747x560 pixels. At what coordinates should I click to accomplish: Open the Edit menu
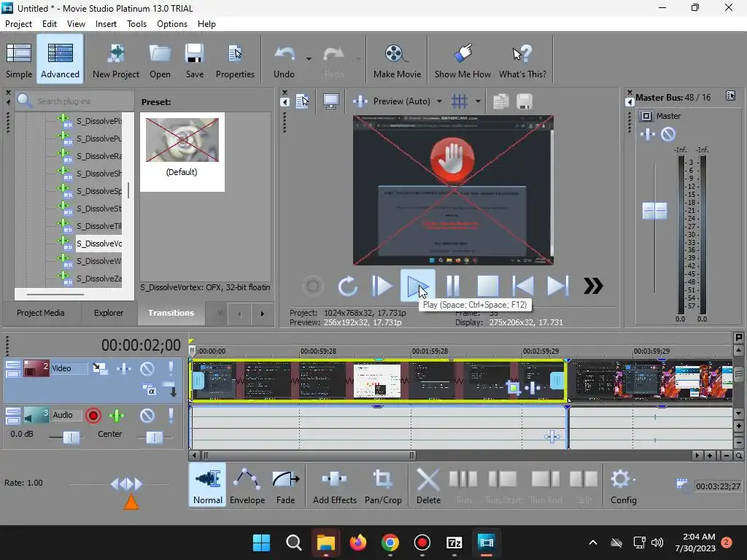(50, 24)
